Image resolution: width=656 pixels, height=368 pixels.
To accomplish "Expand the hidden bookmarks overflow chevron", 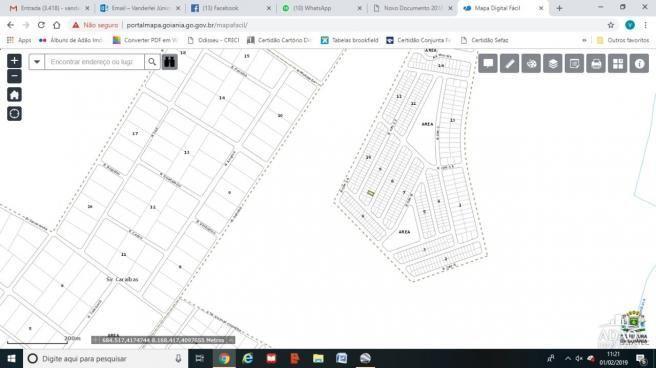I will (584, 40).
